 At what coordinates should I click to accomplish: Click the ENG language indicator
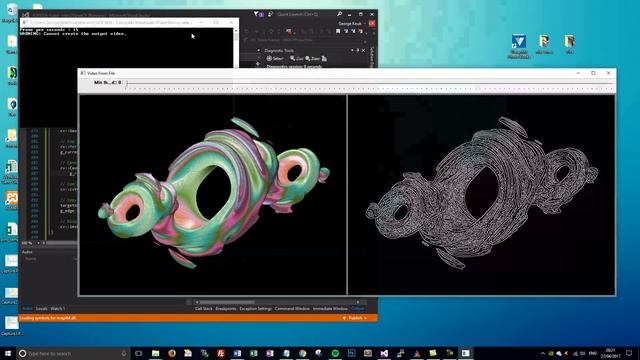593,353
